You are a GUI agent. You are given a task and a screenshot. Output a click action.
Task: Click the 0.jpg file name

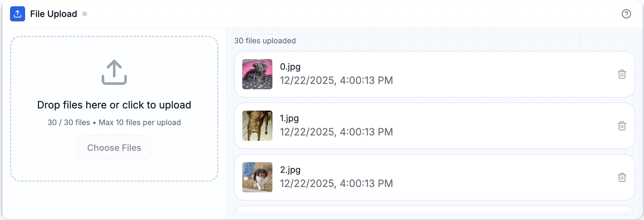click(290, 67)
